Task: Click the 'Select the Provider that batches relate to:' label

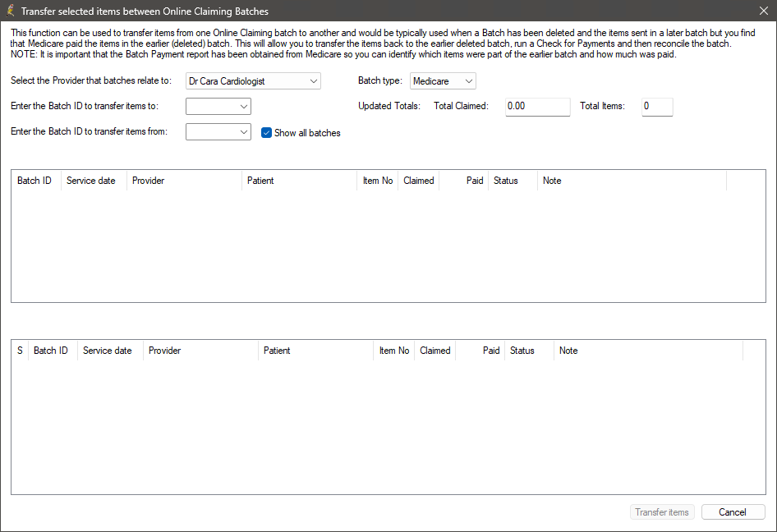Action: click(x=91, y=80)
